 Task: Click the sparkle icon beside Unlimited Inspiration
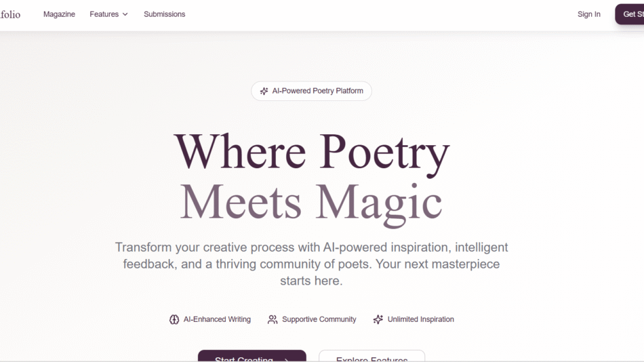click(378, 319)
